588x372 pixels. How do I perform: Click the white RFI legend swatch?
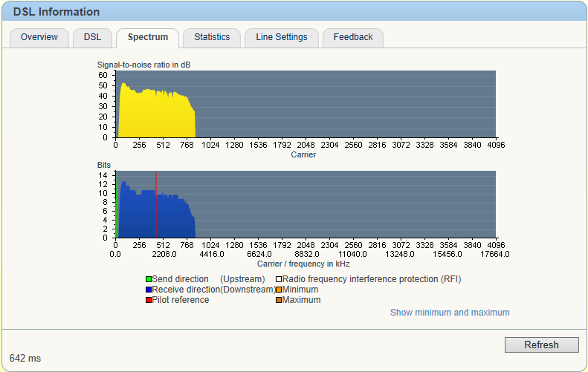click(279, 279)
